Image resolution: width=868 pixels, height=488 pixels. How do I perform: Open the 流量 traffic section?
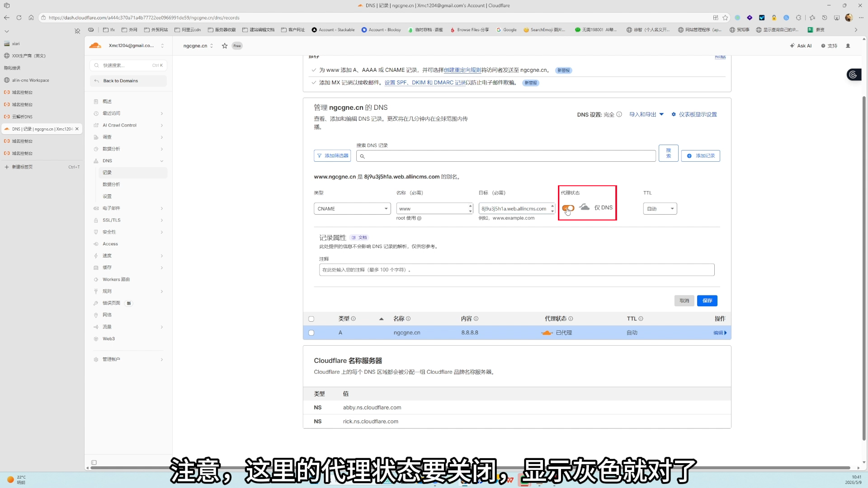(x=128, y=327)
